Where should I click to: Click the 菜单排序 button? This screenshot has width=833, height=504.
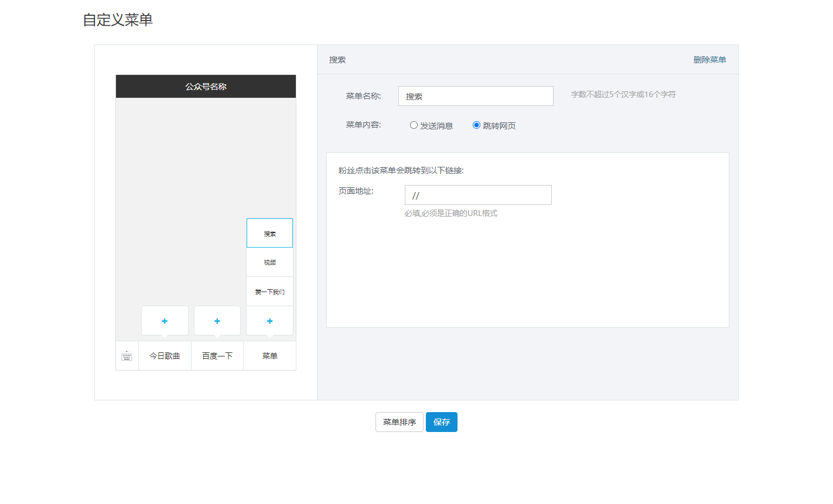tap(400, 422)
